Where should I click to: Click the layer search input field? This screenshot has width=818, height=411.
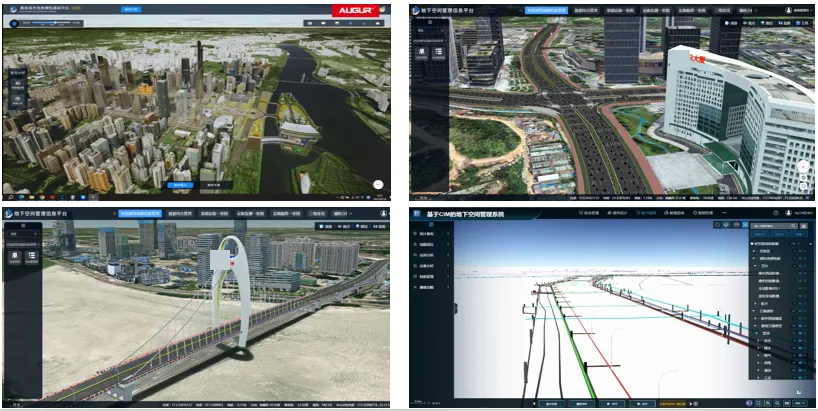(770, 227)
